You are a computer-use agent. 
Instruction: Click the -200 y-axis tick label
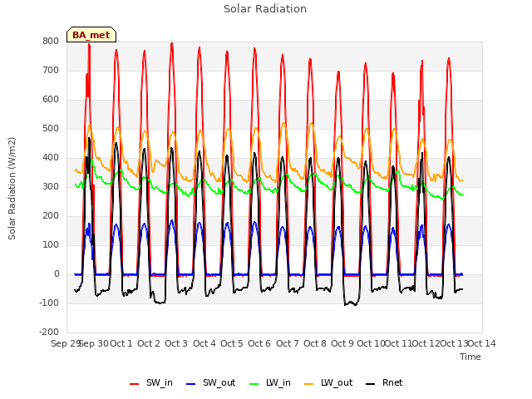pyautogui.click(x=49, y=332)
